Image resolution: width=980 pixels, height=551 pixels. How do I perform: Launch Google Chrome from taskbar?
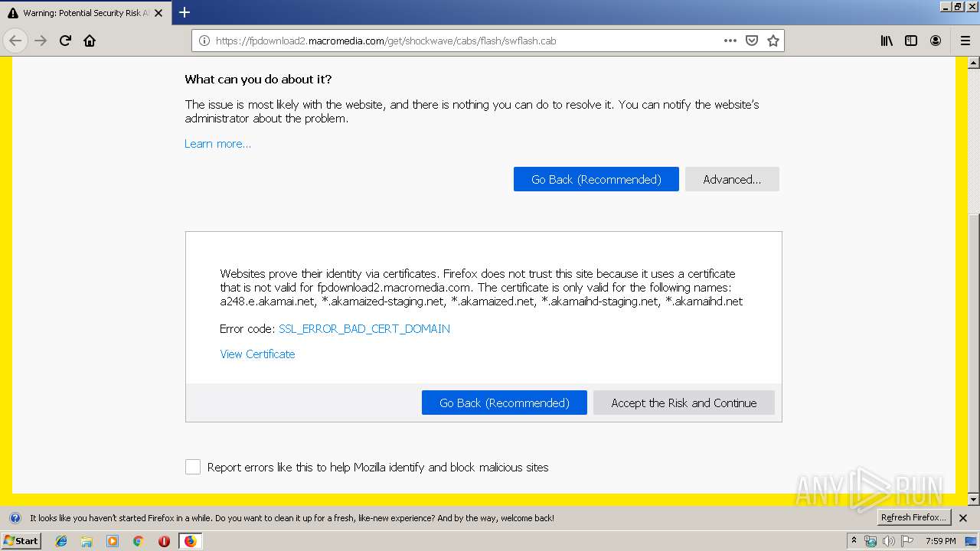pyautogui.click(x=138, y=541)
